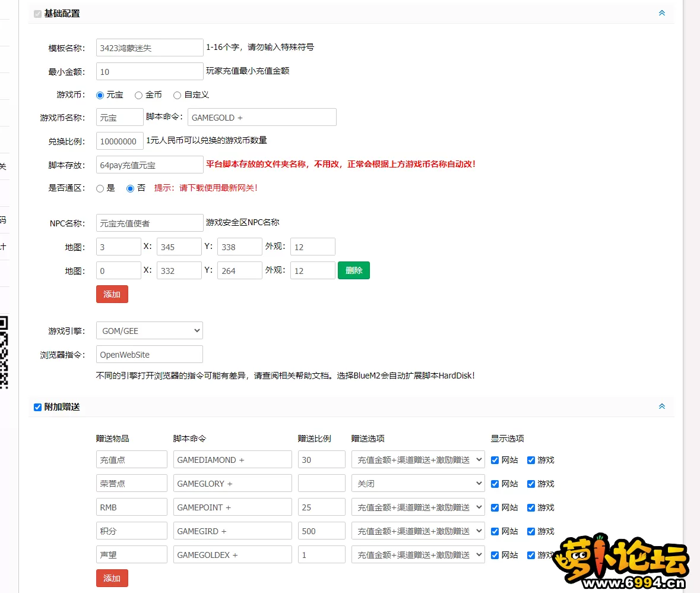
Task: Click 赠送比例 field showing 1
Action: click(x=321, y=554)
